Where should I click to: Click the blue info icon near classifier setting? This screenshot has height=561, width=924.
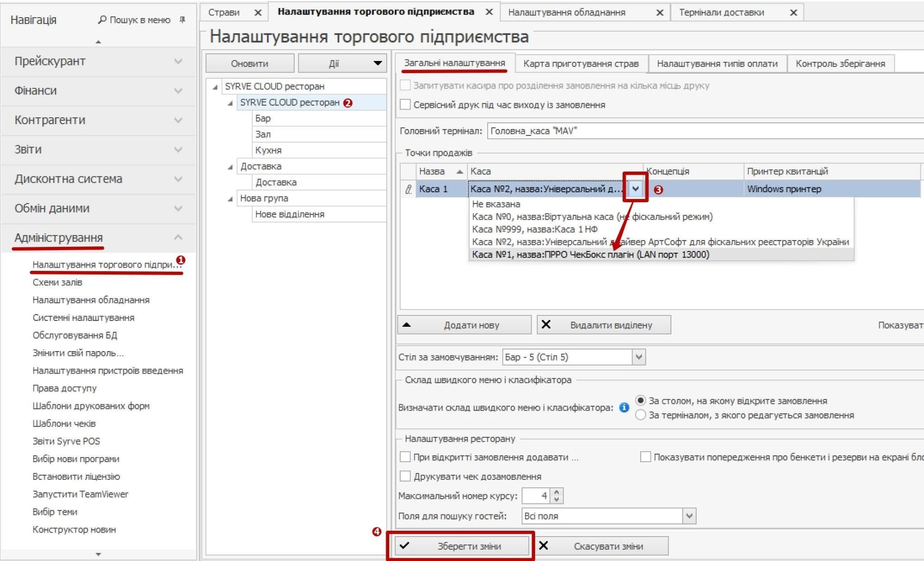tap(624, 408)
